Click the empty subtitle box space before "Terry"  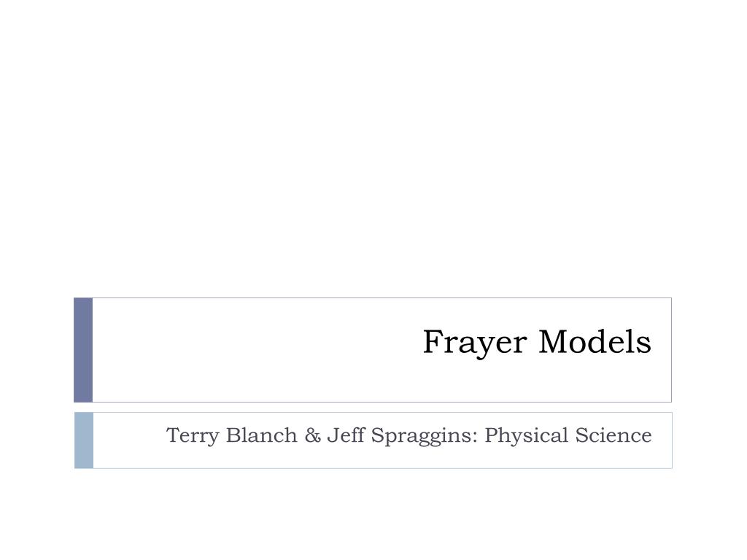point(128,440)
